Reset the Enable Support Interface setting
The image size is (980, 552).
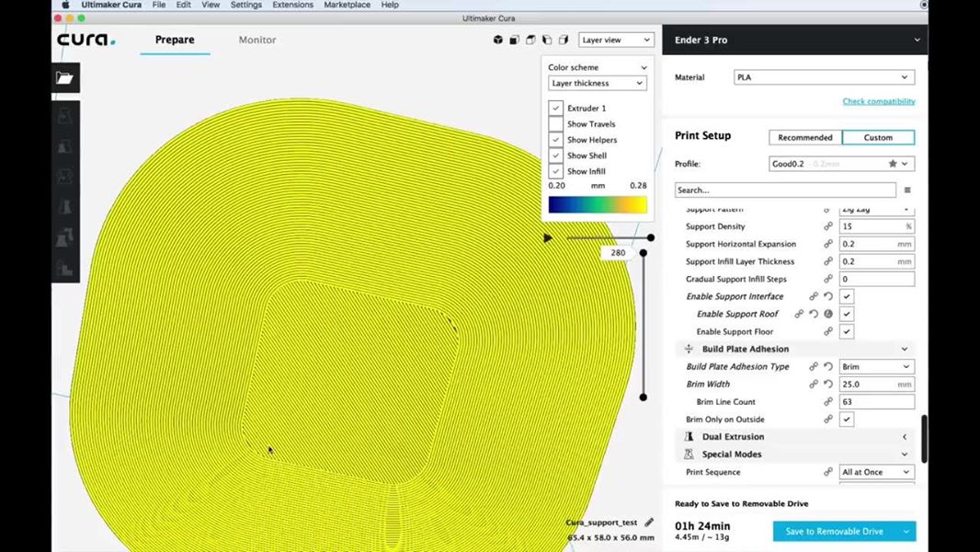828,296
